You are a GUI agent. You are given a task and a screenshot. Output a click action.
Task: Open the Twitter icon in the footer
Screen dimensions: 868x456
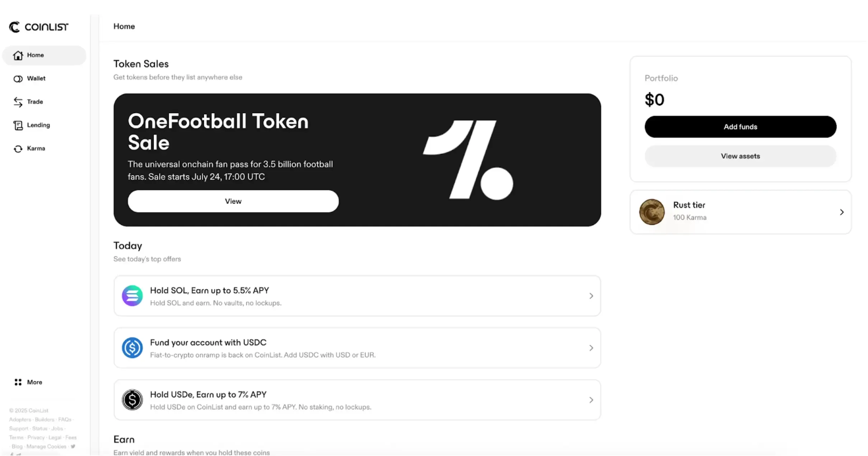click(73, 446)
